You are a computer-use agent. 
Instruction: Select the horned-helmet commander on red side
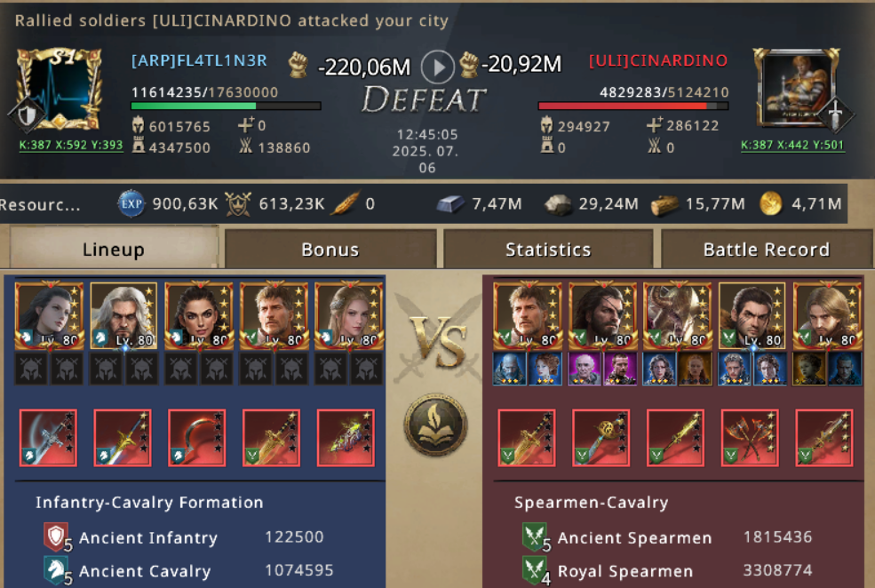coord(677,315)
